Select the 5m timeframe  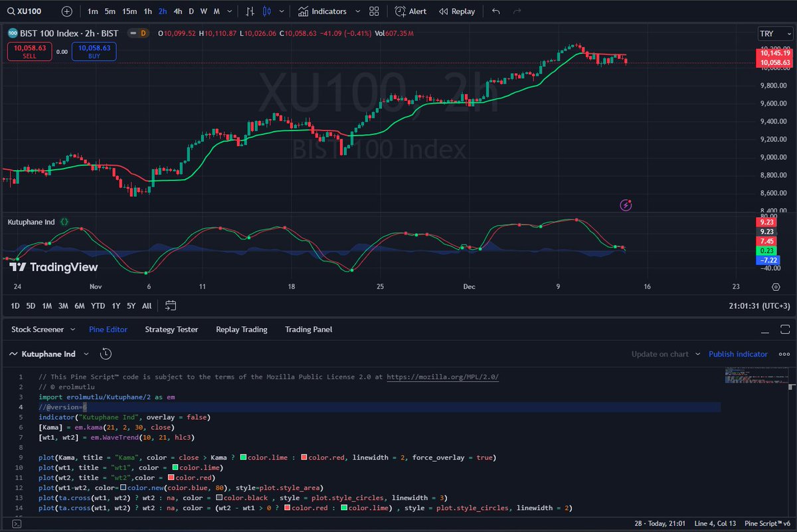[110, 11]
